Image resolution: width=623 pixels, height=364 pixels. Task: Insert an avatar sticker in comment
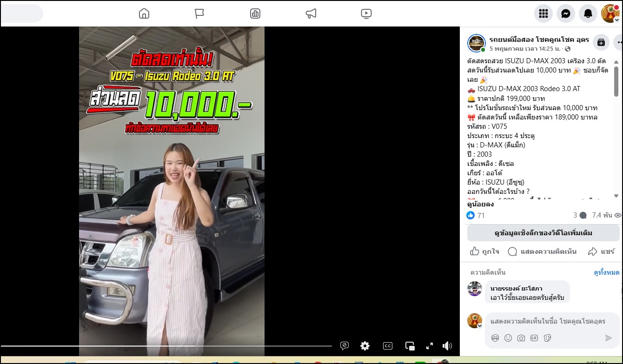click(x=495, y=338)
